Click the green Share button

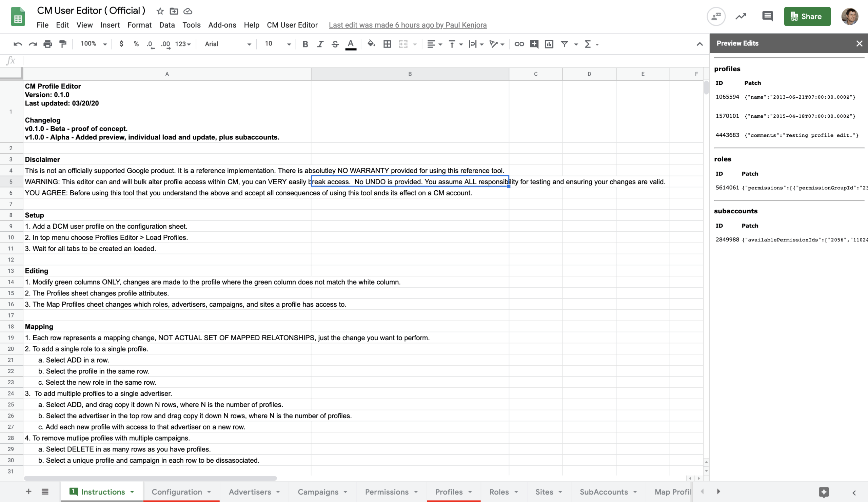click(807, 16)
